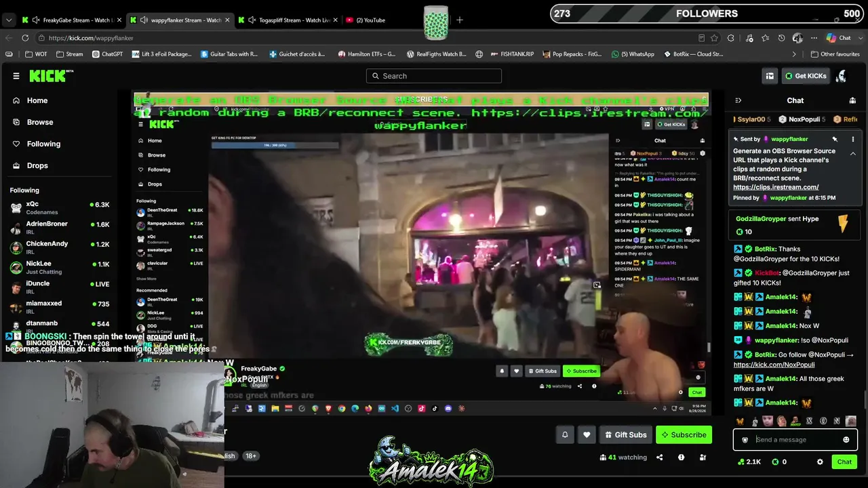This screenshot has width=868, height=488.
Task: Open the browser reading view icon
Action: pyautogui.click(x=701, y=38)
